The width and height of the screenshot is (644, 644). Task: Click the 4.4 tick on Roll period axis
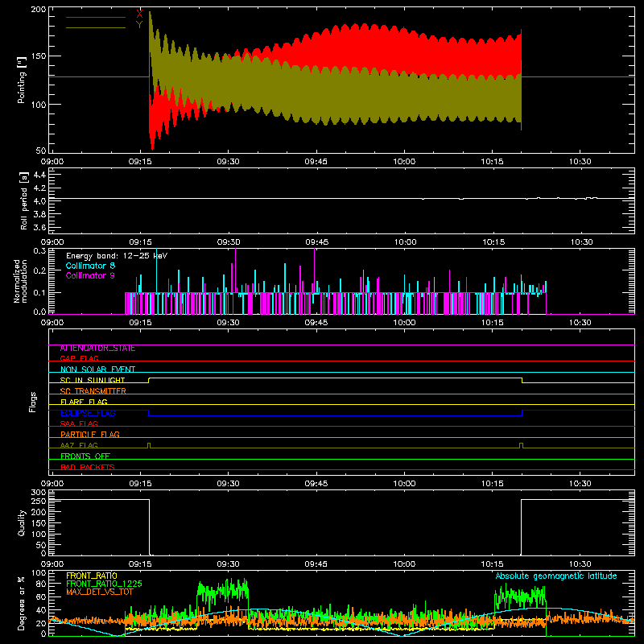pos(39,175)
